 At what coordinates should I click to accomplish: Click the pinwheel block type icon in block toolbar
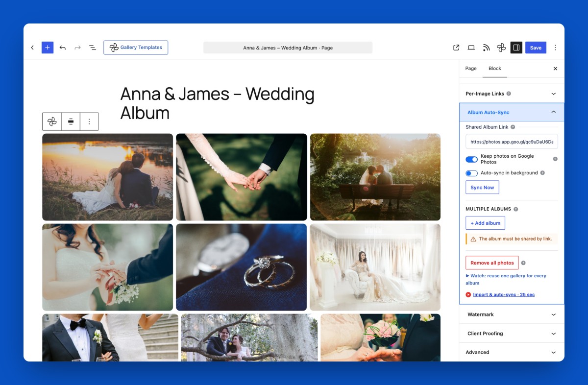click(52, 121)
